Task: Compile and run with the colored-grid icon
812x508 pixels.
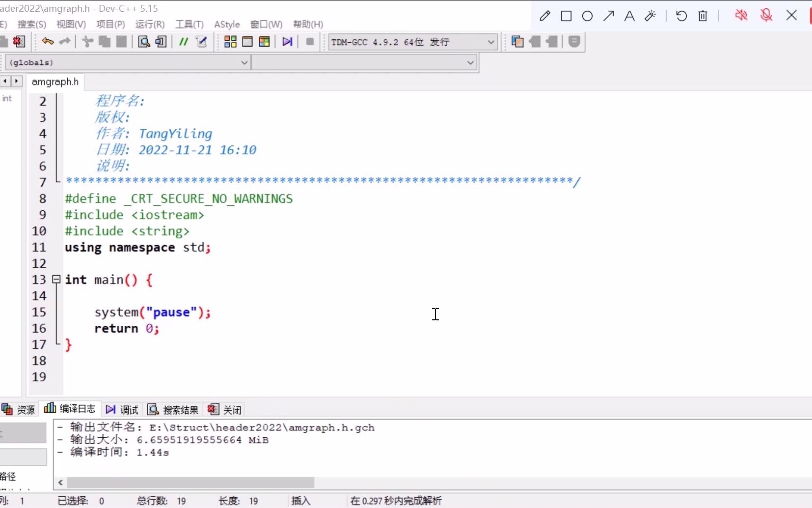Action: 264,42
